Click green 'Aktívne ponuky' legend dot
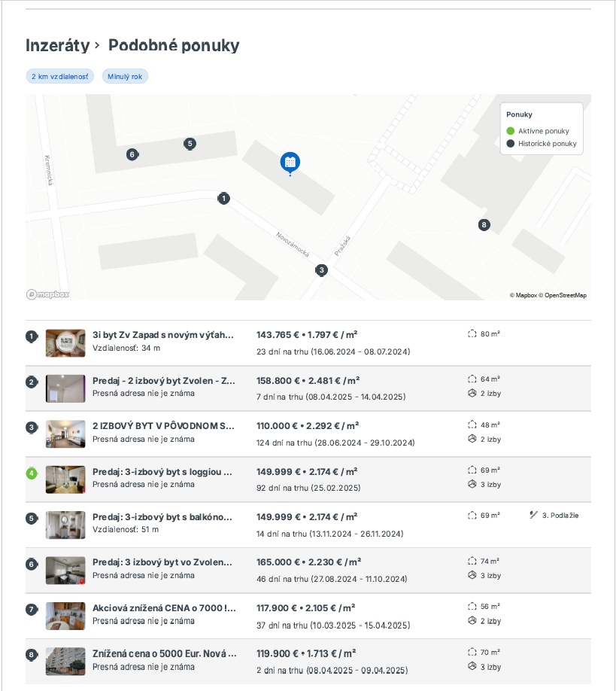616x691 pixels. [x=510, y=131]
